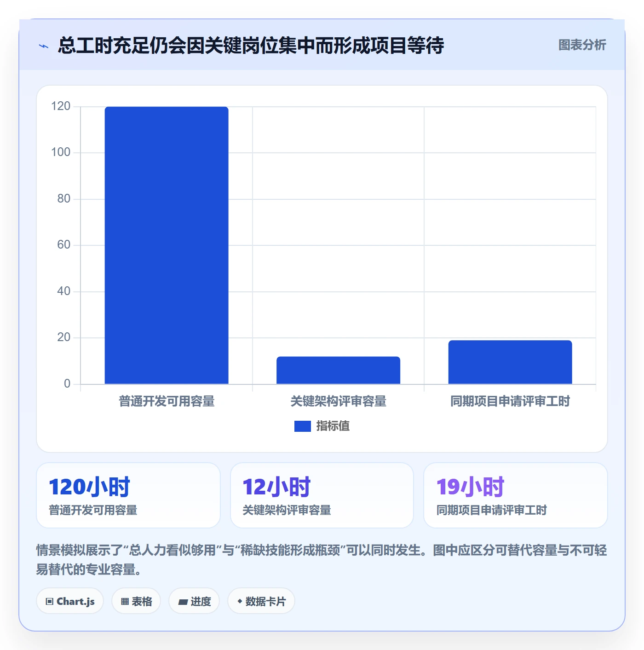Click the 指标值 legend label
644x650 pixels.
[333, 426]
